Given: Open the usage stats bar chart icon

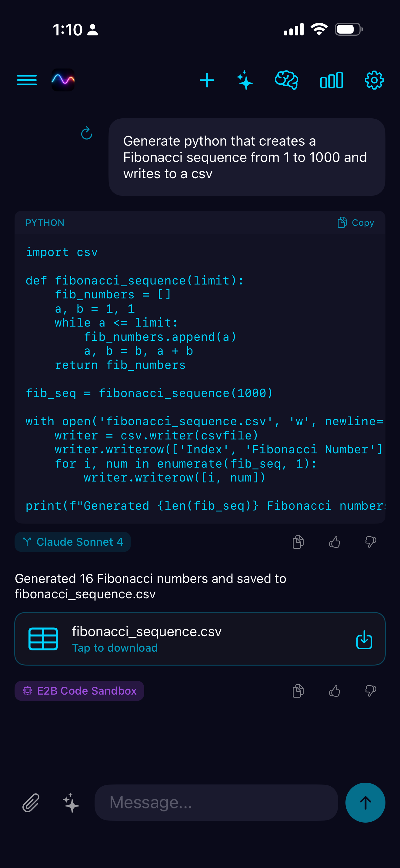Looking at the screenshot, I should pos(331,80).
